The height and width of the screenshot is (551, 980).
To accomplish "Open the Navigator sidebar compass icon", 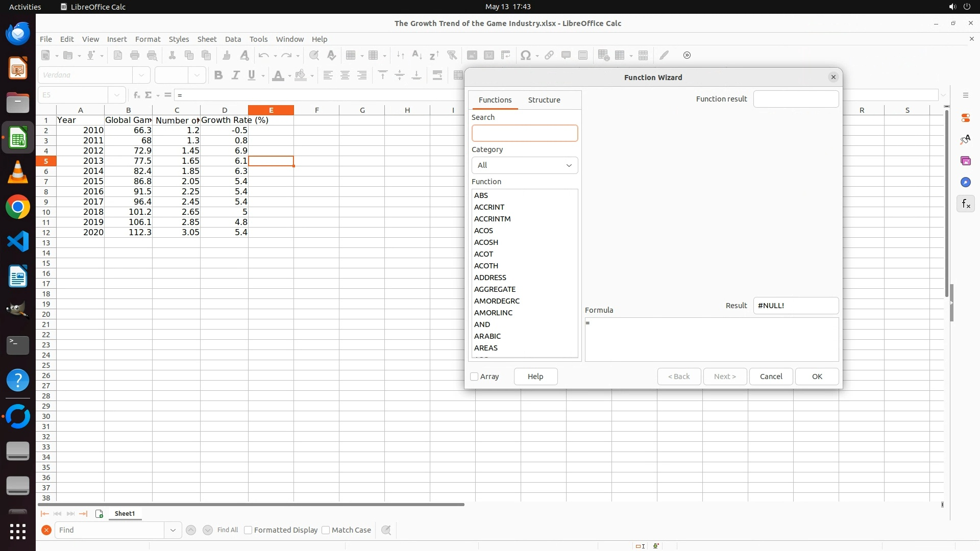I will point(965,183).
